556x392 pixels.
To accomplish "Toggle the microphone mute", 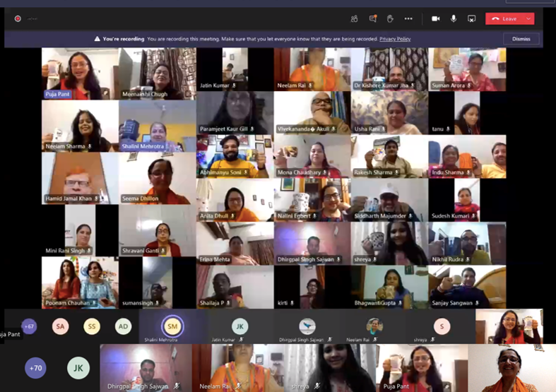I will pyautogui.click(x=454, y=19).
